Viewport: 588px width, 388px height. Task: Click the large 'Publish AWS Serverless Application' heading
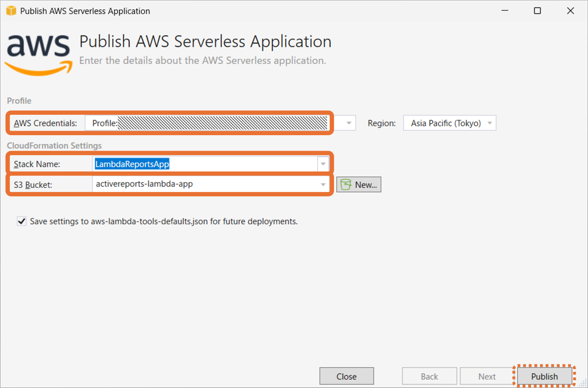click(x=205, y=42)
